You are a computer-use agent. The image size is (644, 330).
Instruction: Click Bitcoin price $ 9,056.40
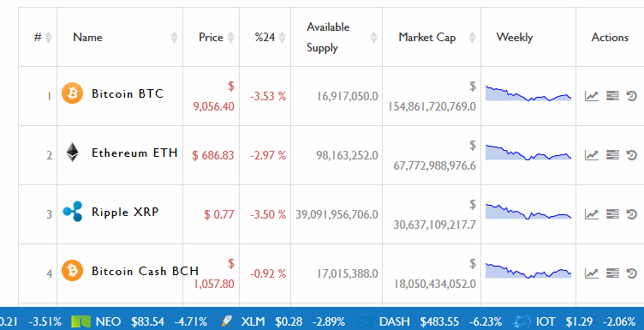tap(213, 97)
